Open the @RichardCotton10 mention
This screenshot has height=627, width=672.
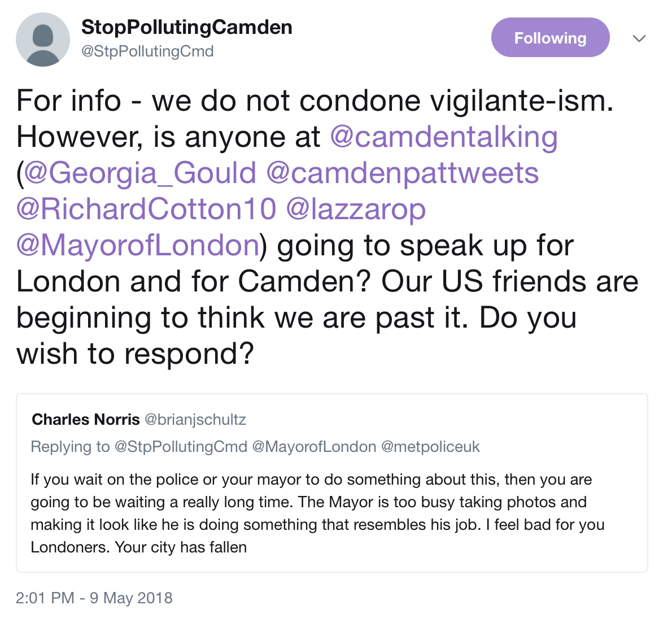[x=146, y=209]
